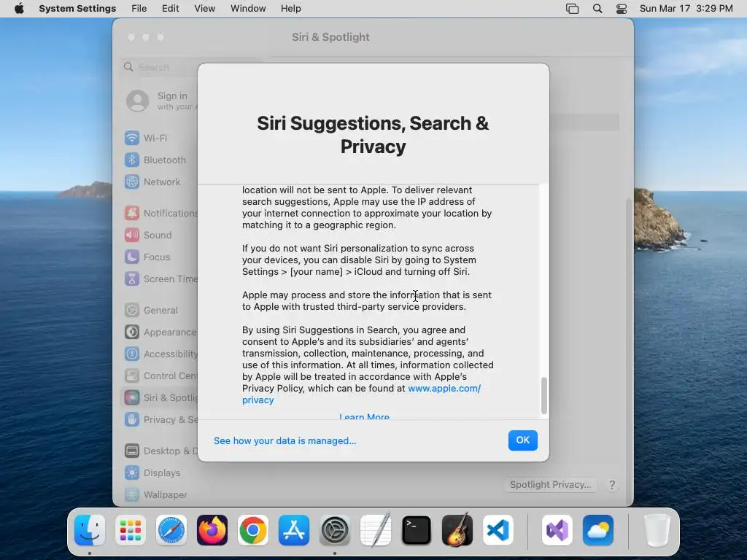The width and height of the screenshot is (747, 560).
Task: Select the Wallpaper icon in the sidebar
Action: (x=132, y=495)
